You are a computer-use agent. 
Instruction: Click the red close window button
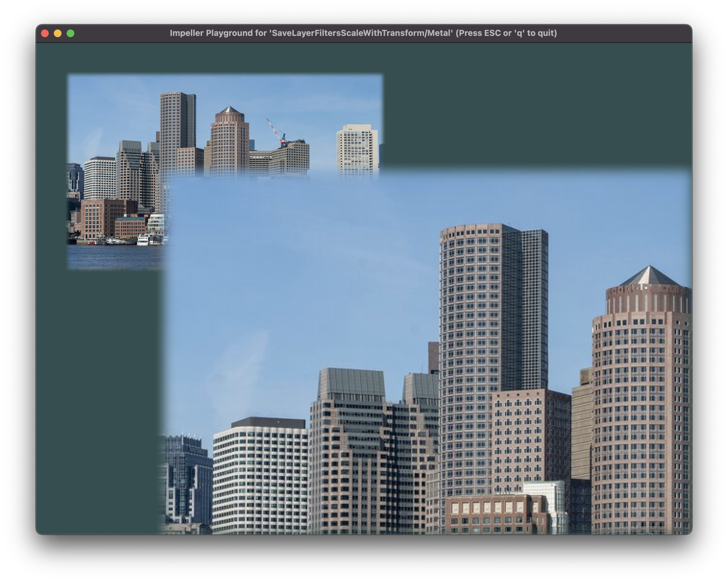click(45, 33)
